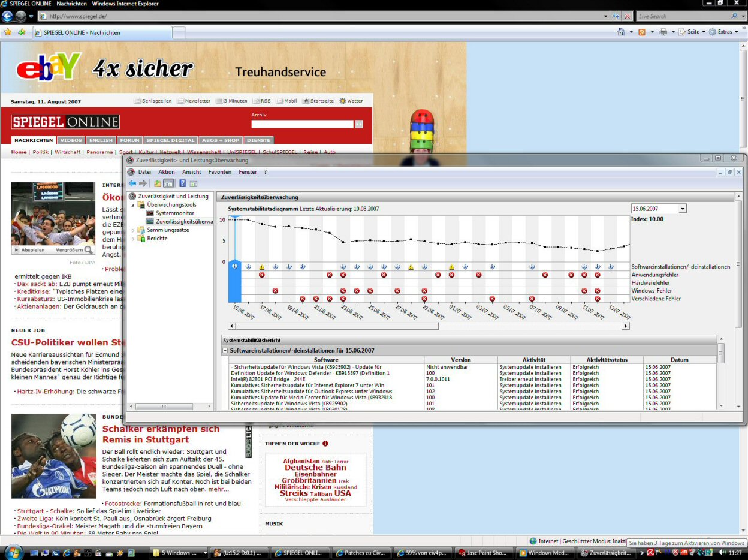Click the Politik link in the Spiegel navigation
748x560 pixels.
(41, 152)
